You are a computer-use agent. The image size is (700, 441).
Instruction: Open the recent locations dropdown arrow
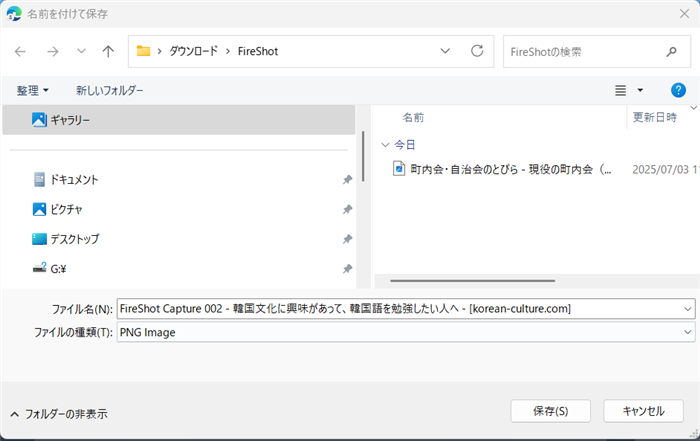[x=81, y=50]
